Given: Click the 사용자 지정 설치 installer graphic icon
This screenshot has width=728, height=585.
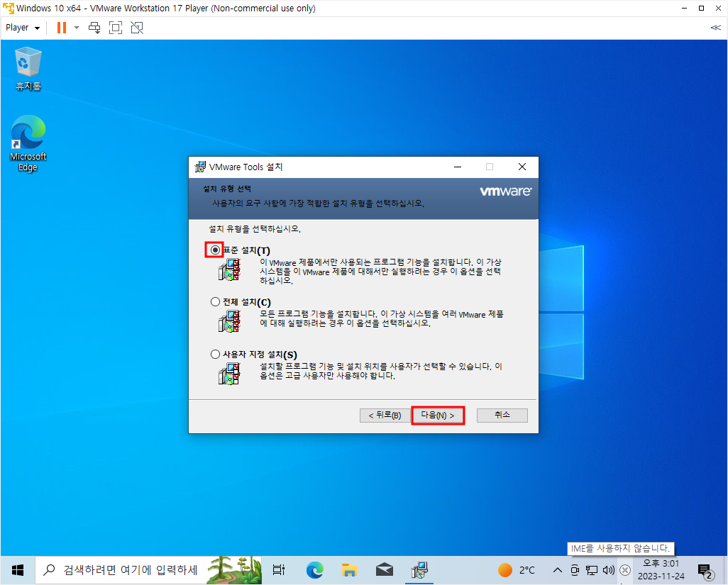Looking at the screenshot, I should coord(229,374).
